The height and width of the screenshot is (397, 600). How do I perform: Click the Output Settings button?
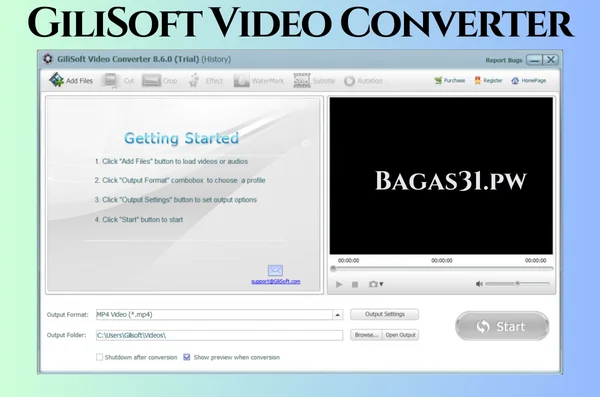[x=385, y=314]
